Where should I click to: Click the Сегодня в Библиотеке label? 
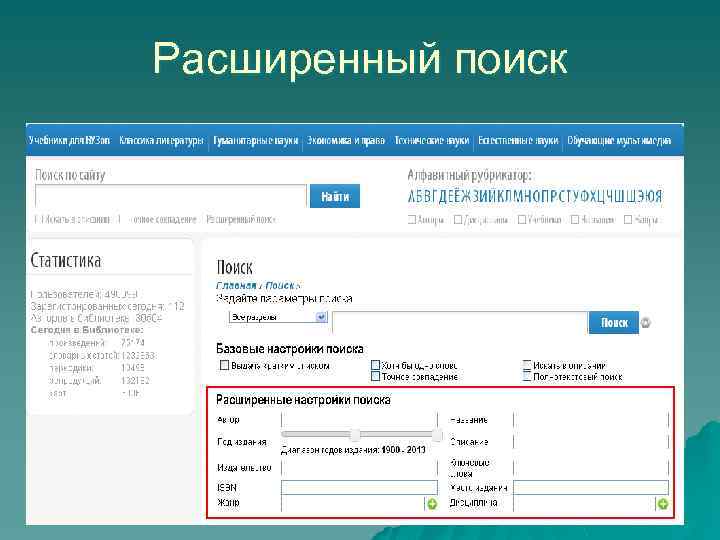tap(87, 330)
